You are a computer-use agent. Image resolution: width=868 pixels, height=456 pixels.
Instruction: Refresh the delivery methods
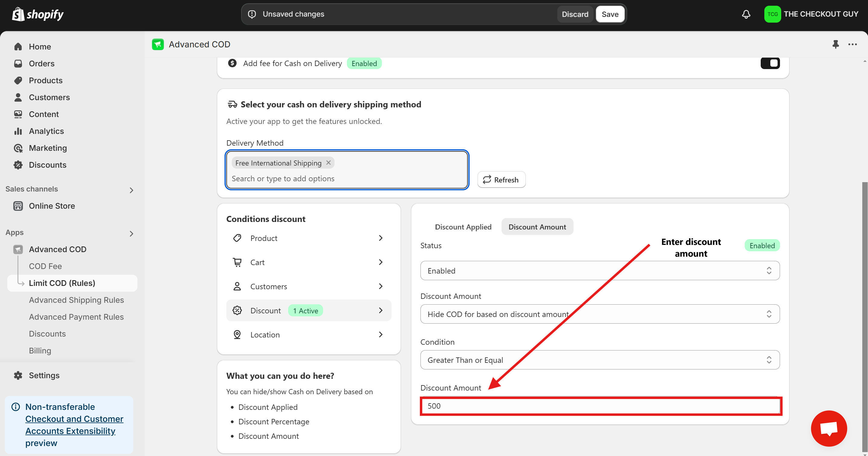coord(501,179)
